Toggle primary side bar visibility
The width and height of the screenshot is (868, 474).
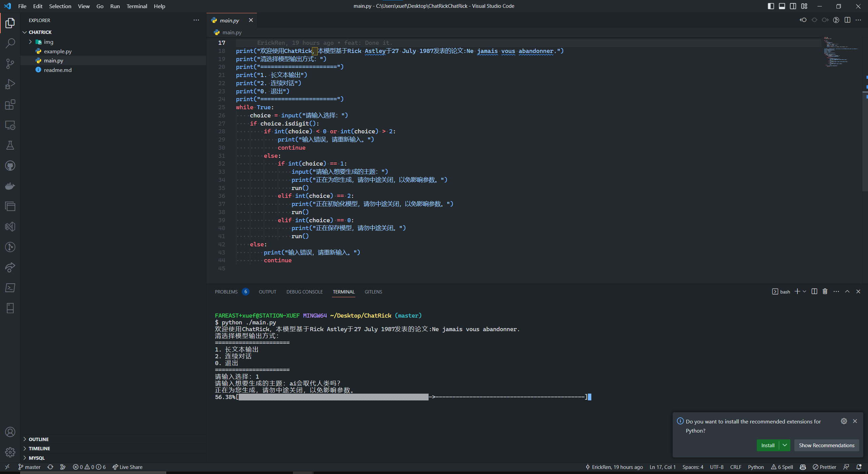click(771, 6)
